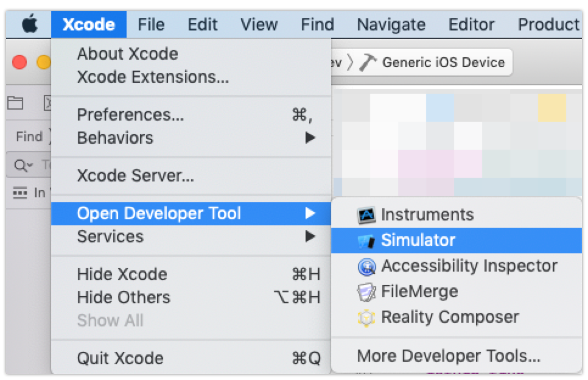The image size is (588, 380).
Task: Choose Generic iOS Device destination
Action: tap(443, 62)
